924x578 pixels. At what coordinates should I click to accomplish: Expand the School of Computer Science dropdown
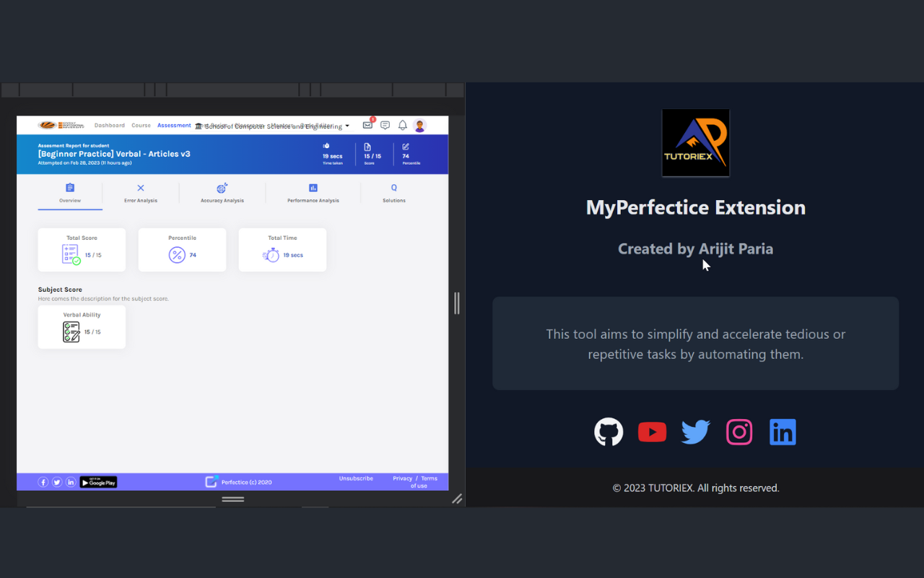pyautogui.click(x=346, y=125)
